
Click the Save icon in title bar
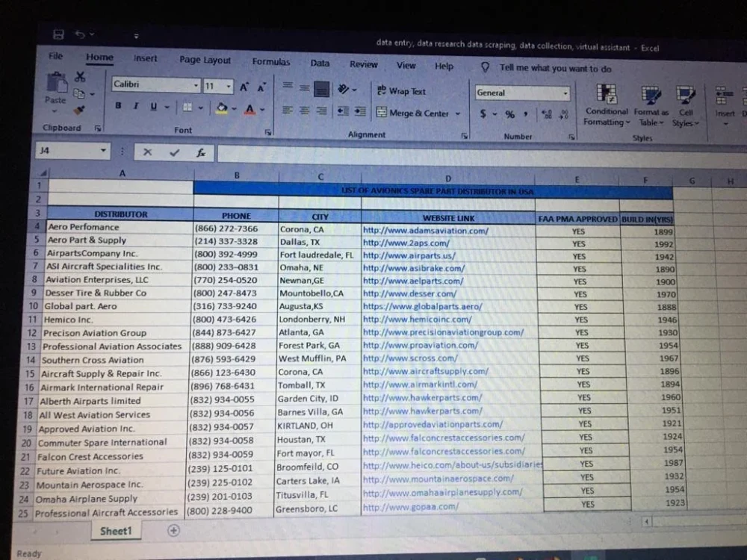pos(58,34)
